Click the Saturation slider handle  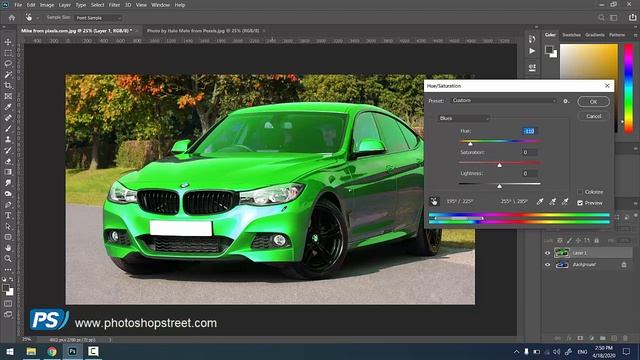499,165
